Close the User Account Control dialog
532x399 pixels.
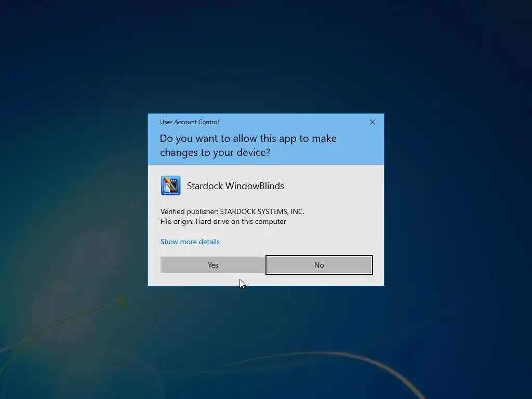click(x=372, y=122)
